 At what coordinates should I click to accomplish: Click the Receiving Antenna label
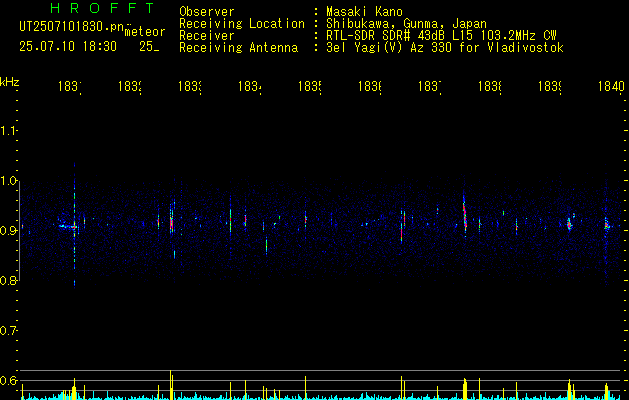[x=238, y=48]
